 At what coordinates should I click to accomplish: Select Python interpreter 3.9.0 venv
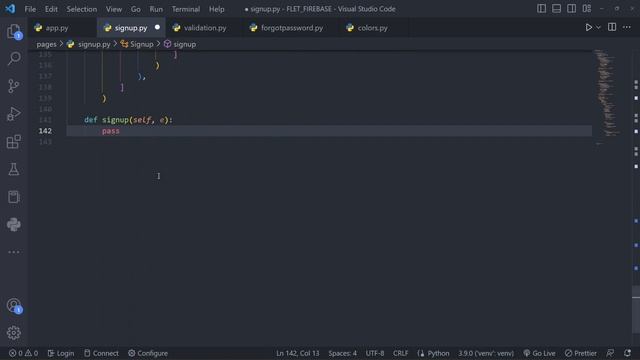coord(486,353)
